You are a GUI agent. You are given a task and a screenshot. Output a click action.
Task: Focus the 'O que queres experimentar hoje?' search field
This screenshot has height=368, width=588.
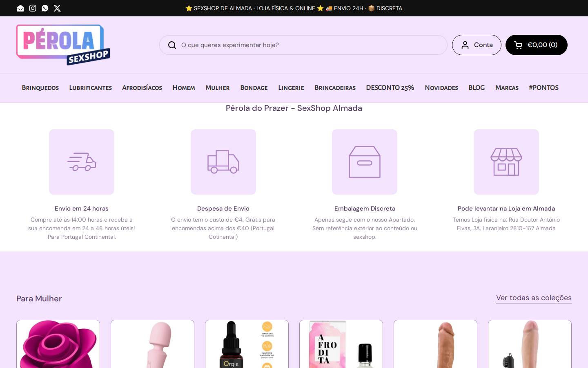303,45
